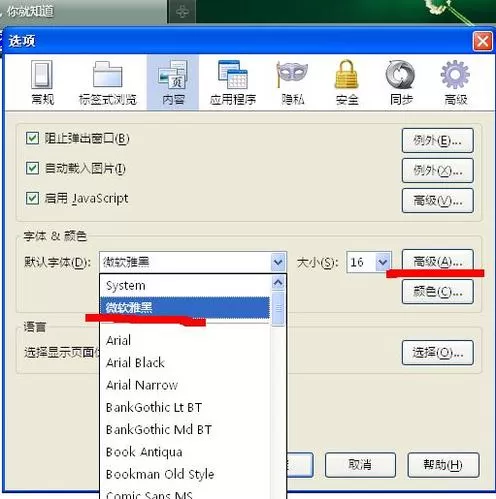Pick Arial Narrow from the font list
The image size is (496, 499).
(185, 385)
